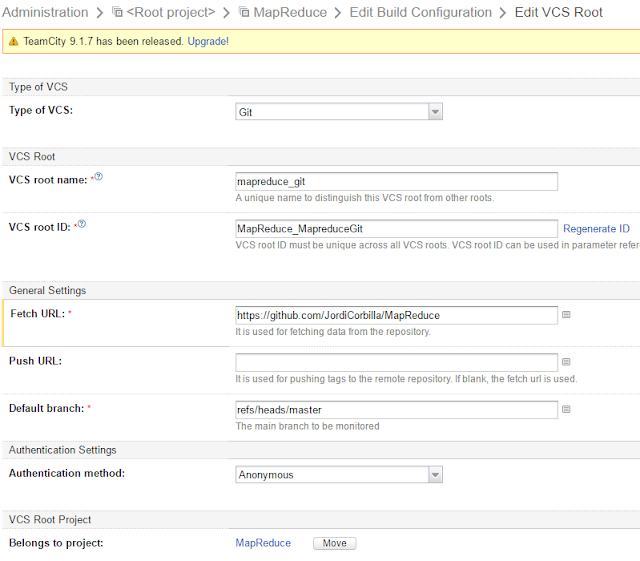Image resolution: width=640 pixels, height=561 pixels.
Task: Open parameter picker beside Fetch URL field
Action: pos(566,314)
